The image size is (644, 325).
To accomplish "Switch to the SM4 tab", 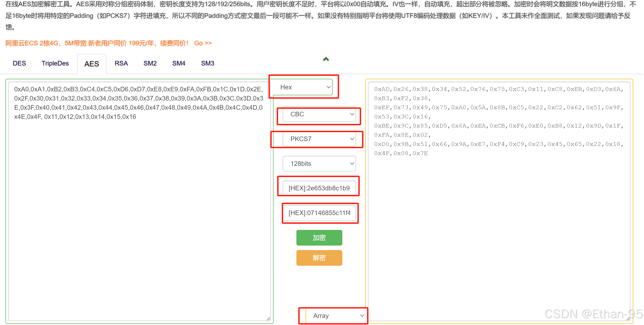I will click(179, 63).
